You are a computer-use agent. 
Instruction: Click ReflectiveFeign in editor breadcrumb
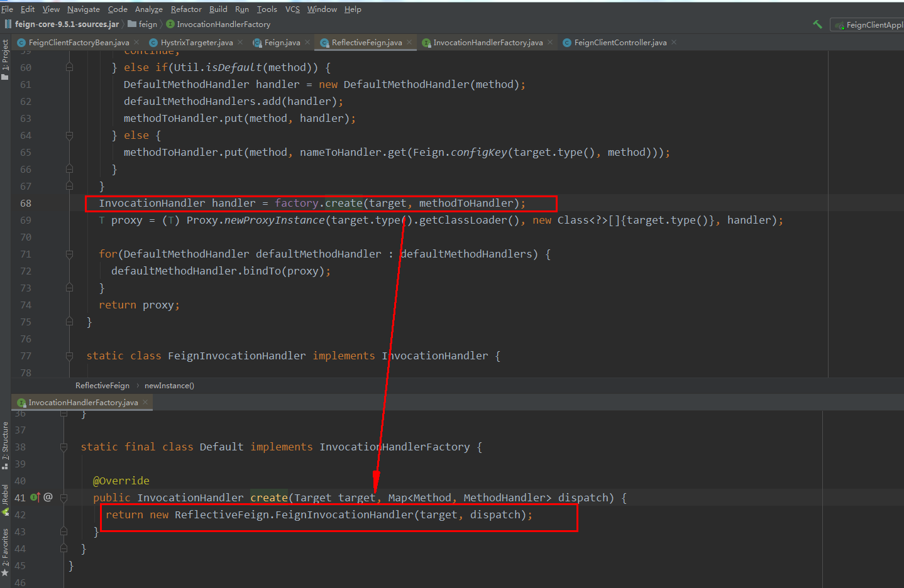pos(102,386)
